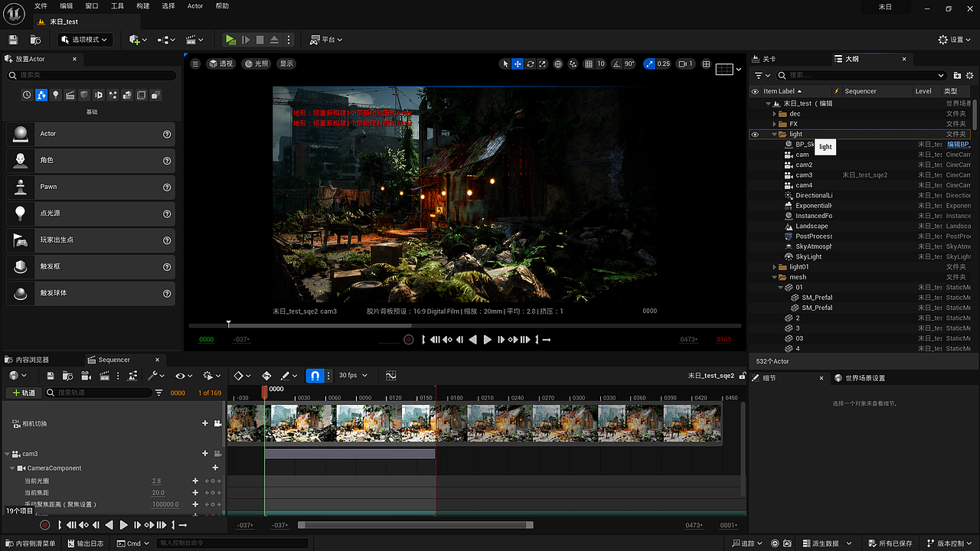
Task: Switch the world/local coordinate globe icon
Action: 558,64
